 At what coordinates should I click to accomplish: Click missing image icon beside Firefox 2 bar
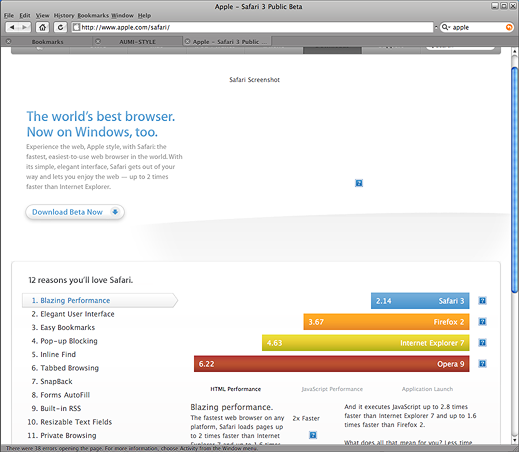coord(482,322)
